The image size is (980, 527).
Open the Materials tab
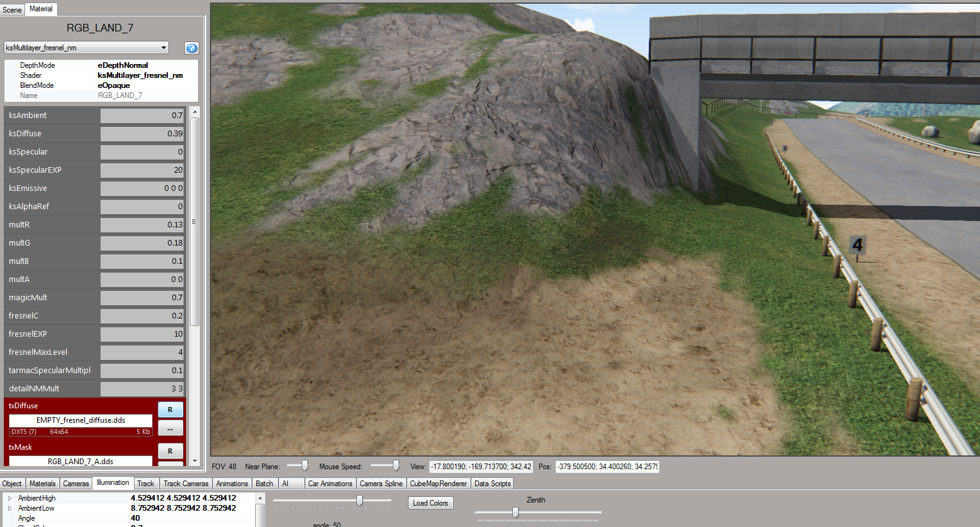click(43, 484)
